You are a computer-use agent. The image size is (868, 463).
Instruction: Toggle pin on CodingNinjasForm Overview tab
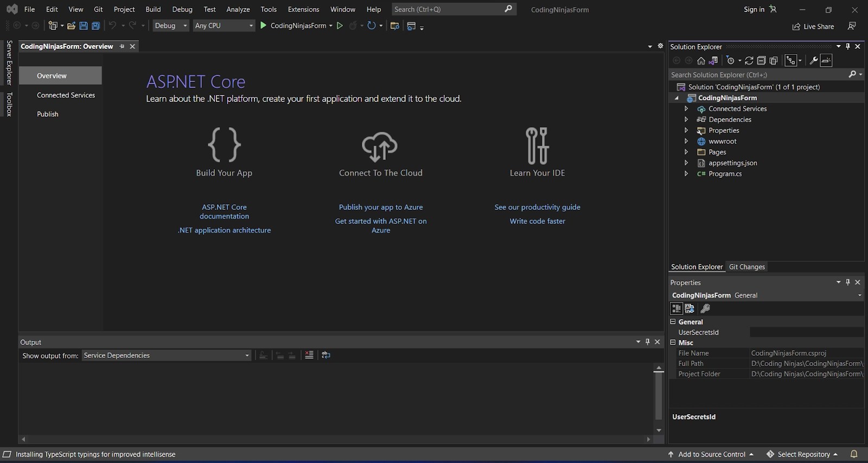point(122,47)
